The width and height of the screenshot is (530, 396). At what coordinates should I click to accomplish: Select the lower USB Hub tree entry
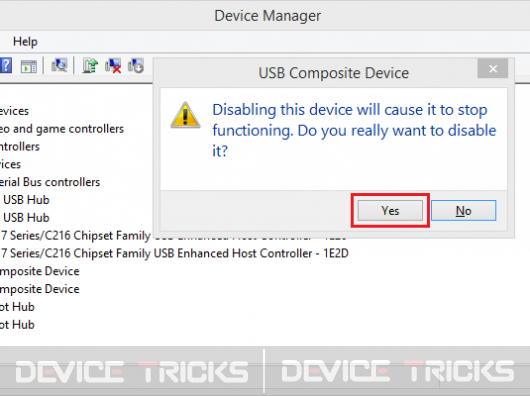pos(26,218)
